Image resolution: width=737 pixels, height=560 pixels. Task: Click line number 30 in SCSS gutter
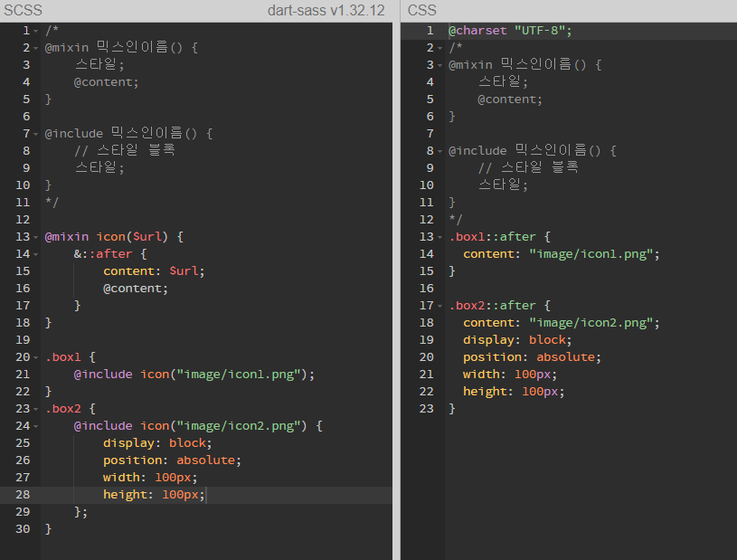[23, 529]
